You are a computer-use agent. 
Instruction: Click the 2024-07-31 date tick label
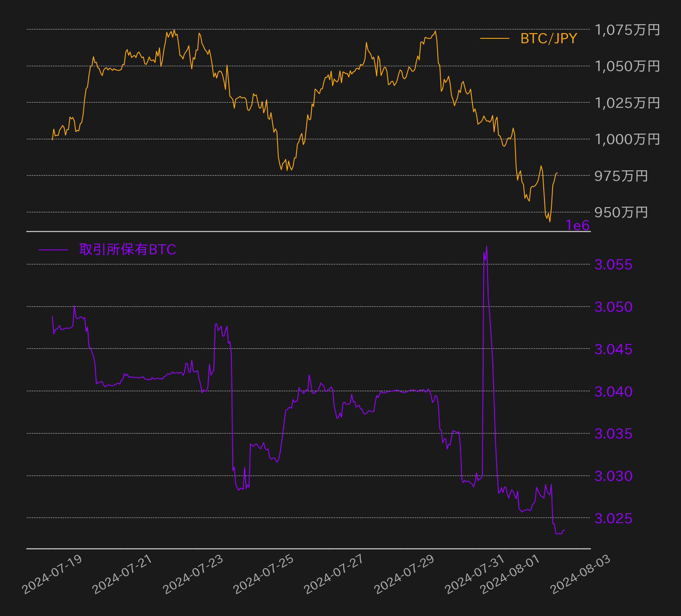pos(475,574)
